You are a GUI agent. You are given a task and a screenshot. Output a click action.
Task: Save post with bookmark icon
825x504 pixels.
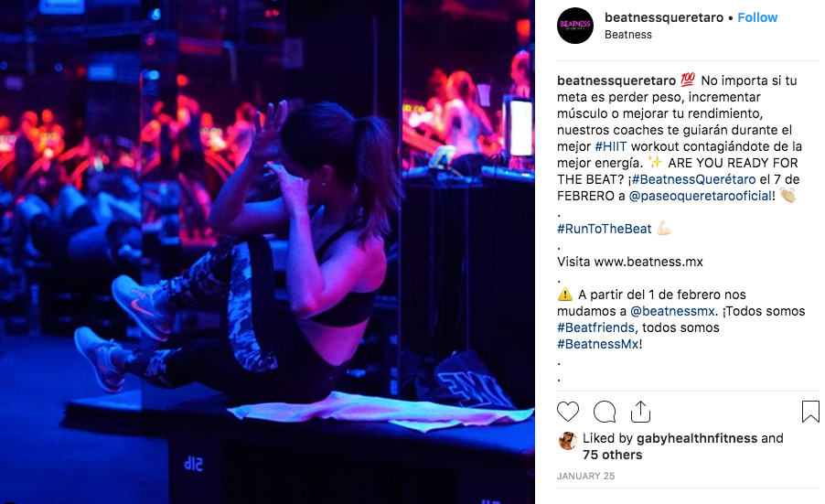click(810, 412)
